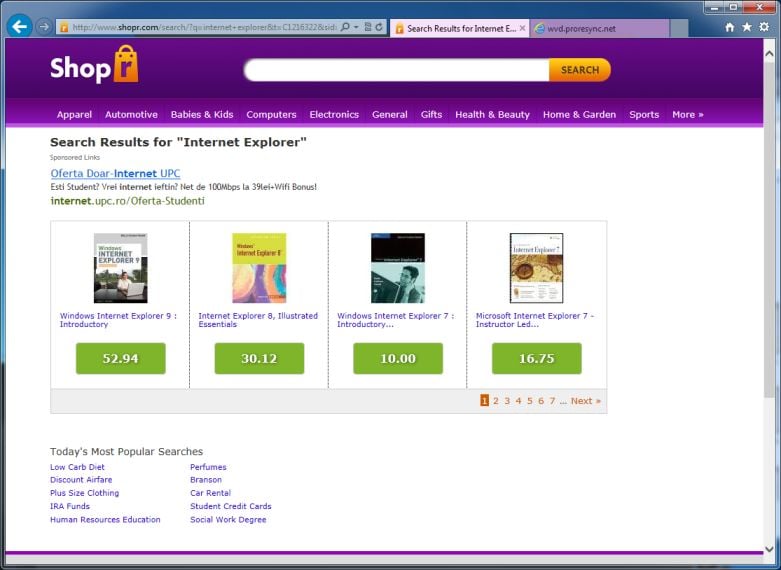The width and height of the screenshot is (781, 570).
Task: Open the Health & Beauty category
Action: (x=493, y=115)
